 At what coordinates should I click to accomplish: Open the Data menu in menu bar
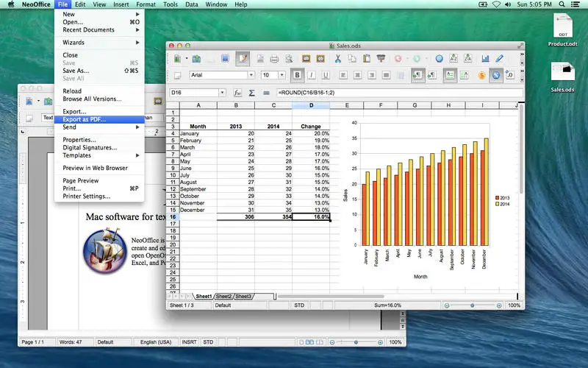pyautogui.click(x=191, y=4)
